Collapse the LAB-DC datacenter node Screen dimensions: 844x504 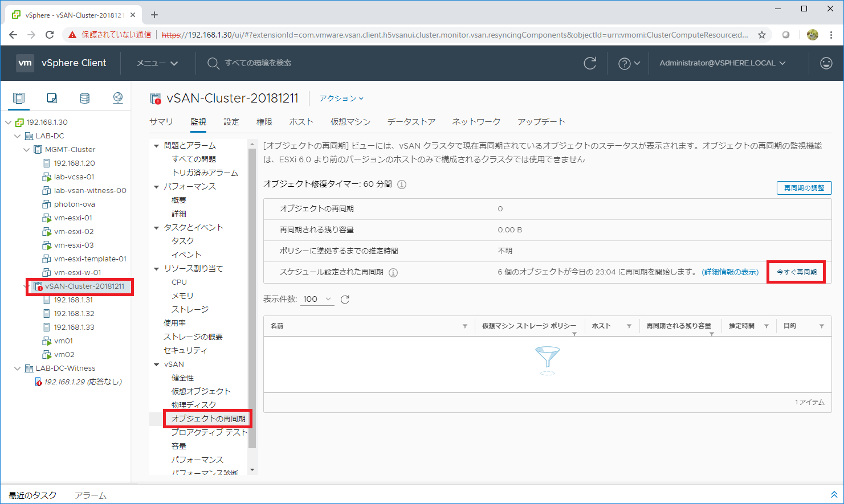pyautogui.click(x=18, y=136)
